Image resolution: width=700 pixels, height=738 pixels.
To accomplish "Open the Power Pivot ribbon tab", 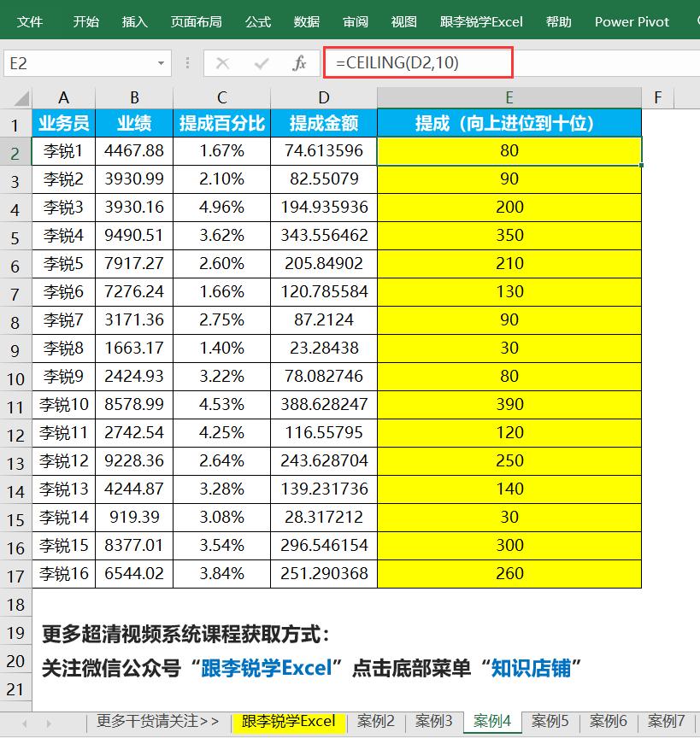I will click(x=632, y=21).
